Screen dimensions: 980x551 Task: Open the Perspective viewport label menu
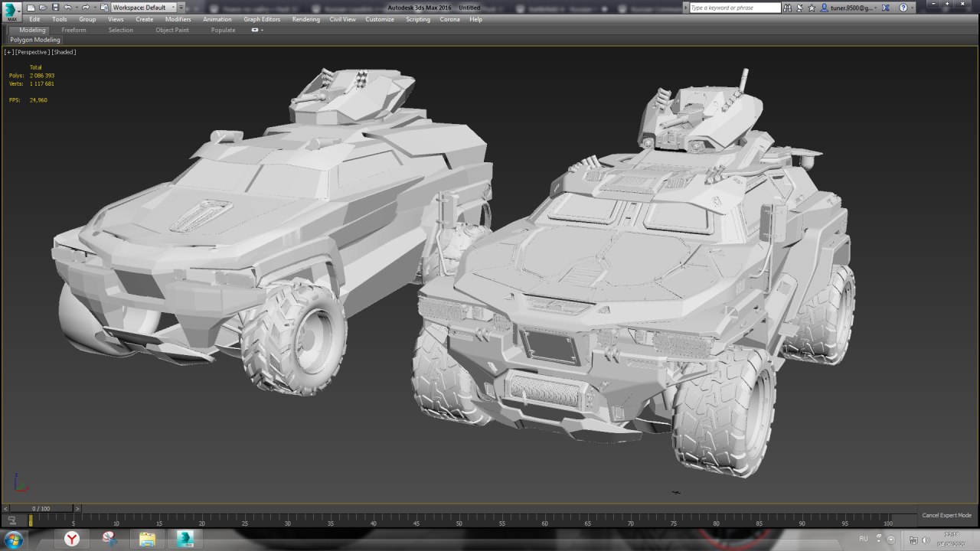coord(32,52)
